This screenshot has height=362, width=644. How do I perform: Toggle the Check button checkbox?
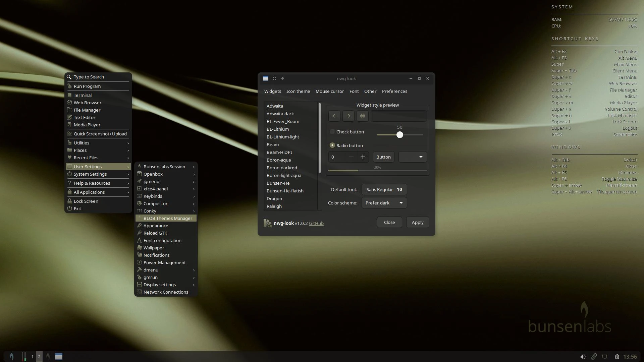(332, 132)
